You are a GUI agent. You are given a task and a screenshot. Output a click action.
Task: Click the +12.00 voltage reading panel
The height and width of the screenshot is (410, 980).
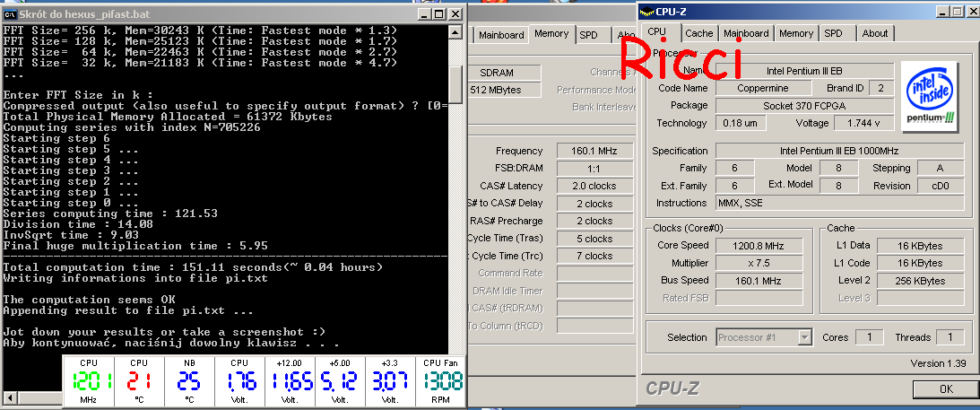[x=289, y=381]
